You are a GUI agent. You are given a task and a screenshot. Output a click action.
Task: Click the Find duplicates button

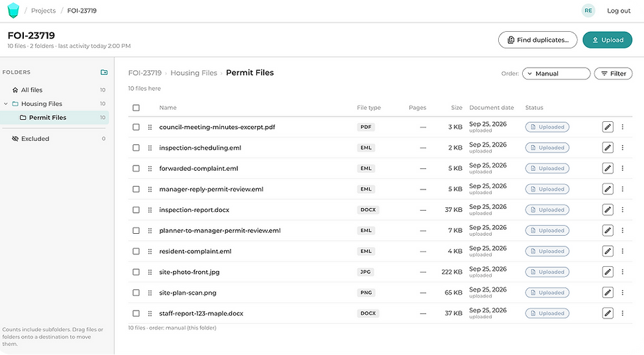click(537, 40)
